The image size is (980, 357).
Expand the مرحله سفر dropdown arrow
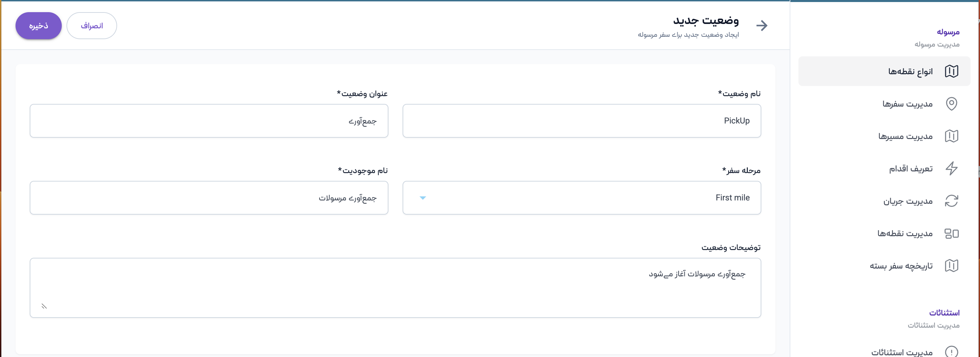coord(423,198)
